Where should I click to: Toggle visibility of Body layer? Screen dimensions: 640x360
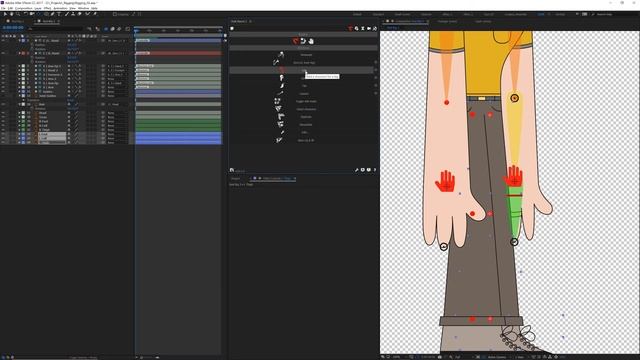(x=3, y=104)
